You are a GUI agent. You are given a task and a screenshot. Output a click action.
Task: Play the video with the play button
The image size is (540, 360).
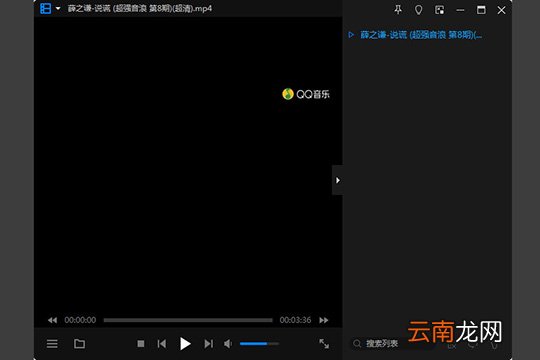click(185, 344)
